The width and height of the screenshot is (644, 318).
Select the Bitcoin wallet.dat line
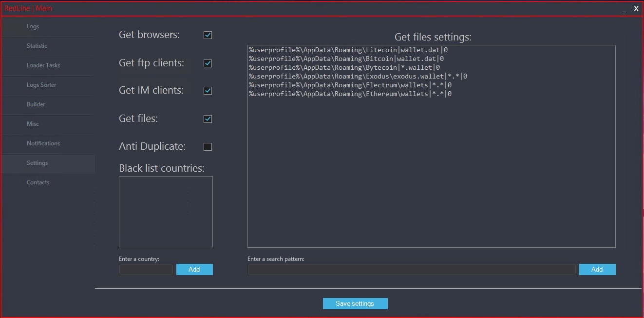[x=346, y=59]
